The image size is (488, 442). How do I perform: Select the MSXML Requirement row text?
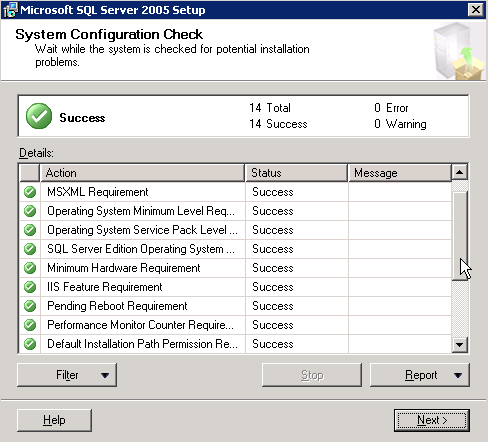98,192
